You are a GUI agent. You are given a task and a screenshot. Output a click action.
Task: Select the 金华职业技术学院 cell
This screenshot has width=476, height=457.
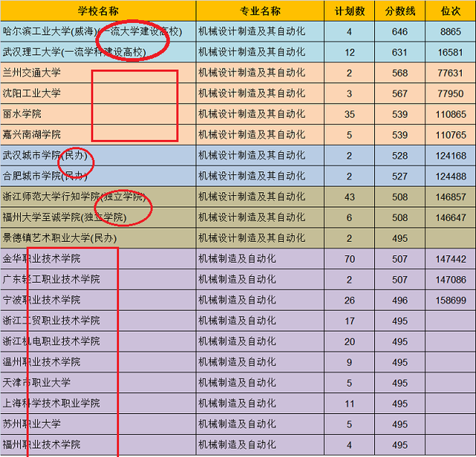(98, 259)
